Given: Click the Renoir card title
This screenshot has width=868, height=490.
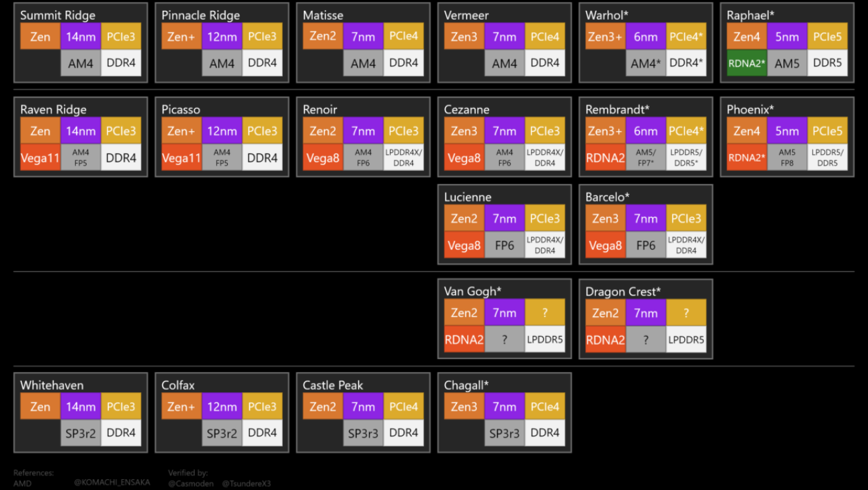Looking at the screenshot, I should pyautogui.click(x=321, y=109).
